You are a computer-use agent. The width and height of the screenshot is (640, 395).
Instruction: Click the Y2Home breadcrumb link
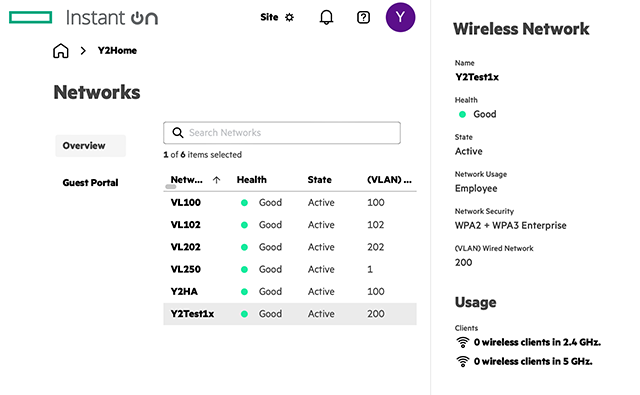tap(117, 51)
